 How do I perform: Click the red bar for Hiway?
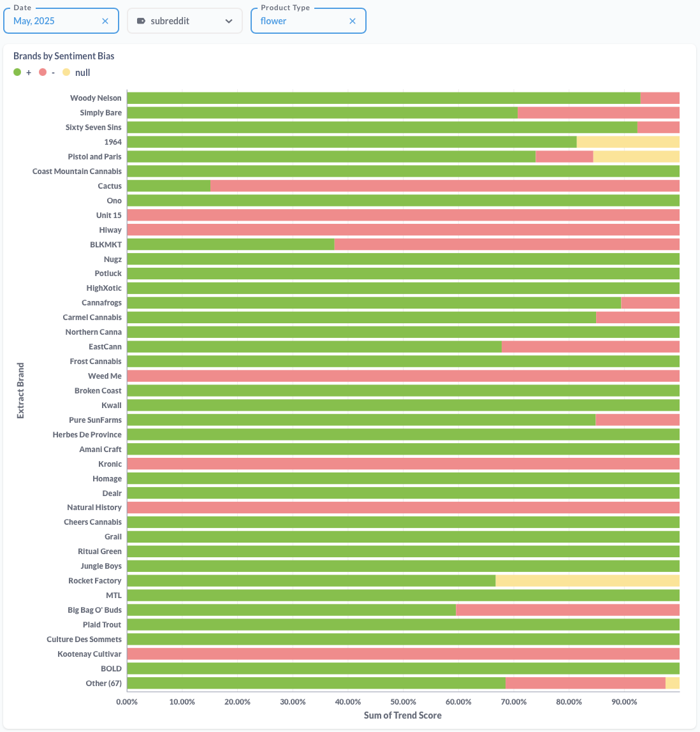[x=403, y=230]
